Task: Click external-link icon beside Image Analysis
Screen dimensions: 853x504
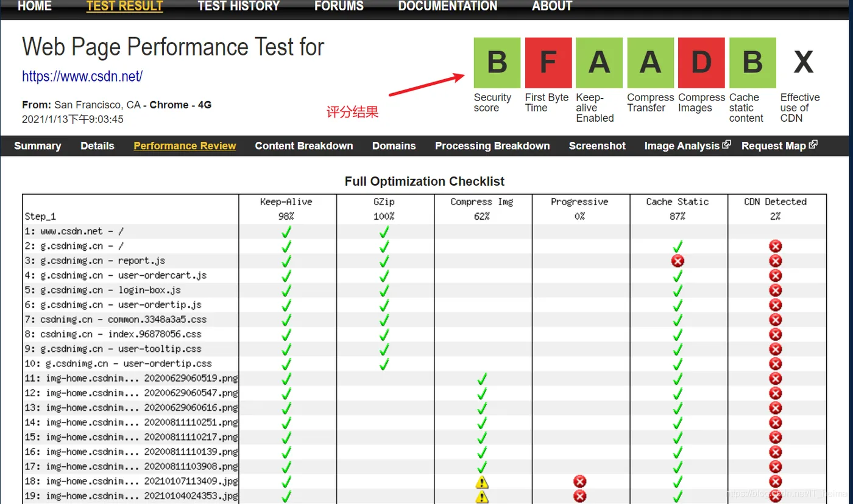Action: [x=726, y=145]
